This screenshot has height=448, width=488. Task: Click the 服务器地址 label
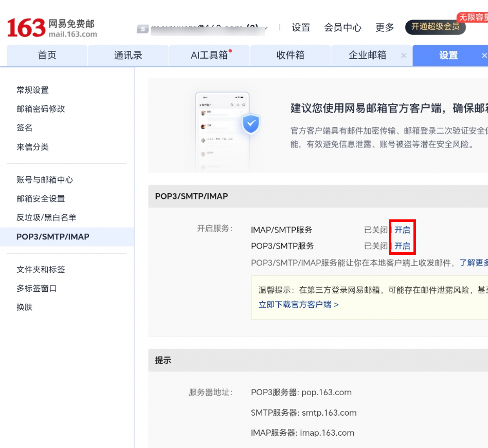pyautogui.click(x=211, y=393)
